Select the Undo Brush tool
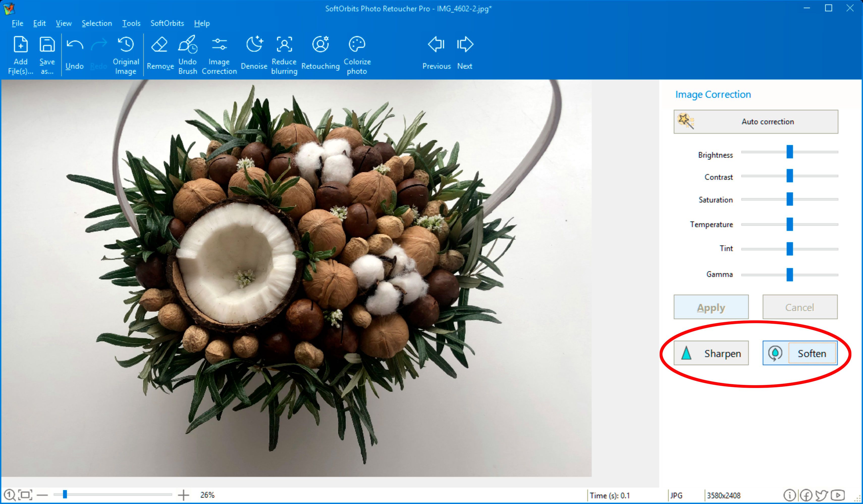863x504 pixels. [x=188, y=54]
